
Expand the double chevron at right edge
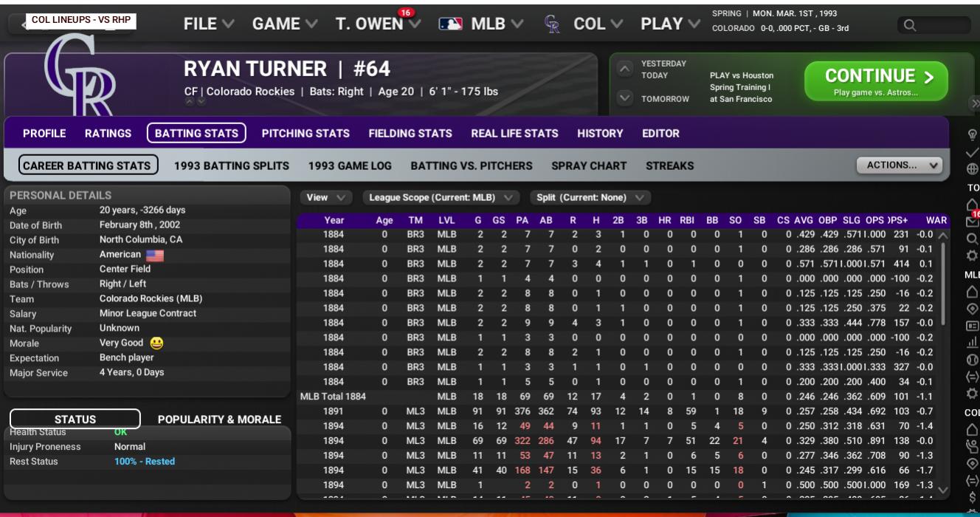tap(976, 104)
